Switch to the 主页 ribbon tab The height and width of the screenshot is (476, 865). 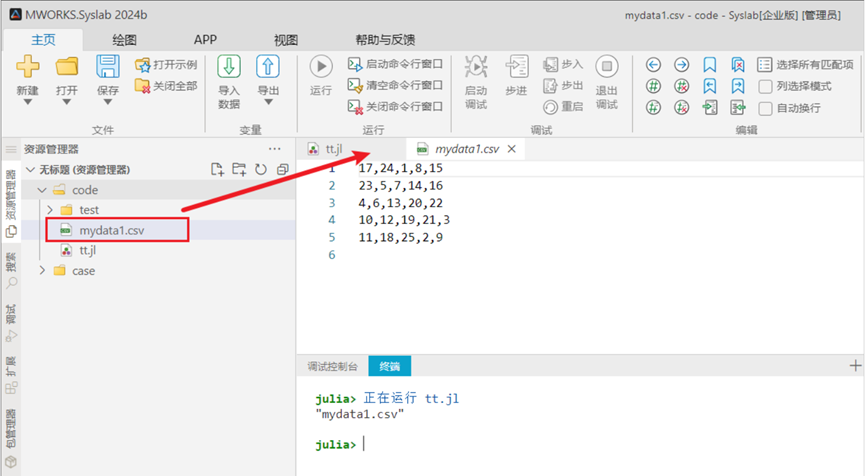click(43, 40)
